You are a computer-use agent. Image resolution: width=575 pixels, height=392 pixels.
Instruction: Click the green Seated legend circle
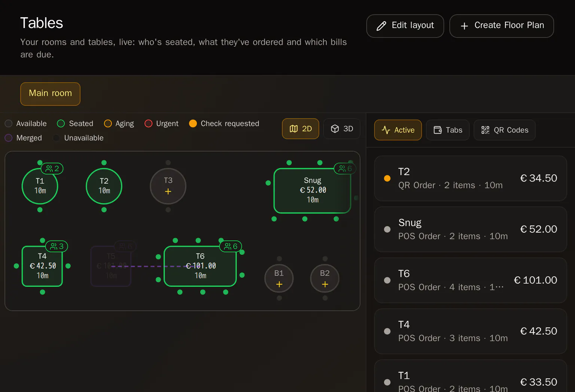61,123
